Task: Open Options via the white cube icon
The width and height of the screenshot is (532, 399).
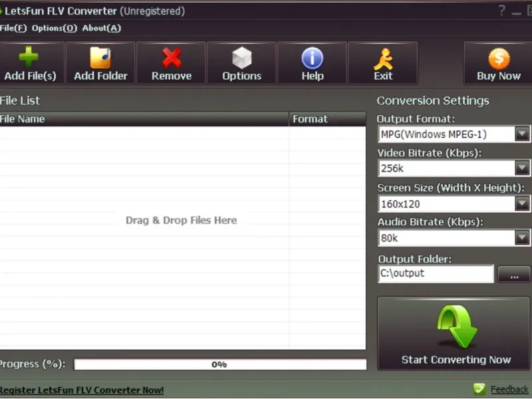Action: pos(242,57)
